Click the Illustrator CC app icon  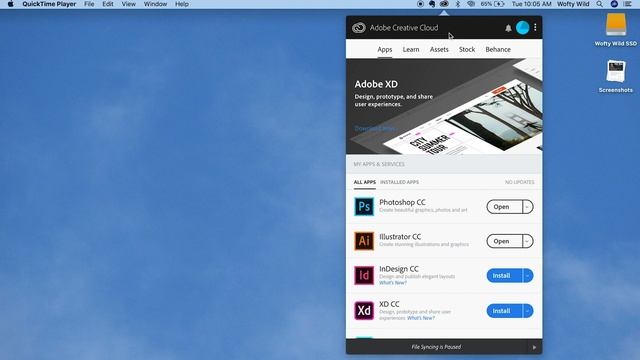[x=364, y=241]
